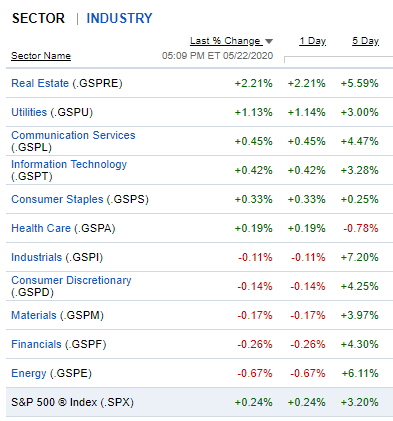393x421 pixels.
Task: Select the SECTOR tab
Action: 38,18
